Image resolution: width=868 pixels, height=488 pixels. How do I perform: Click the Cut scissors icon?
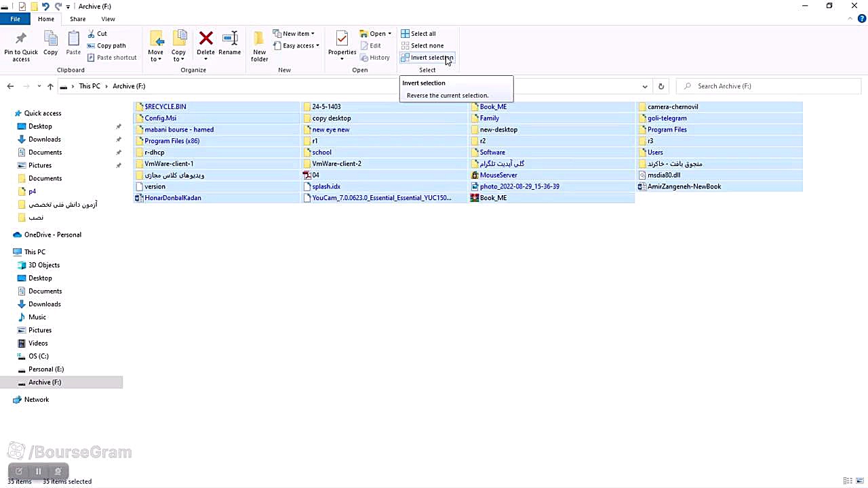coord(92,33)
